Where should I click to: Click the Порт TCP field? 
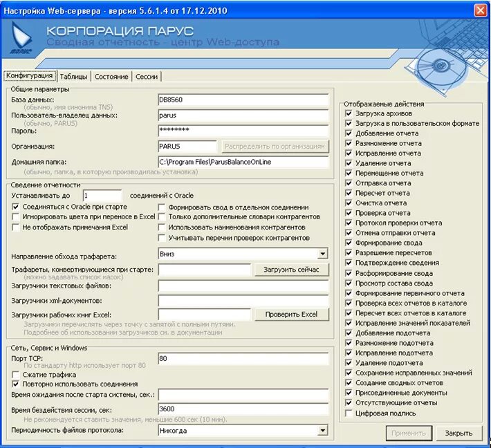coord(243,359)
